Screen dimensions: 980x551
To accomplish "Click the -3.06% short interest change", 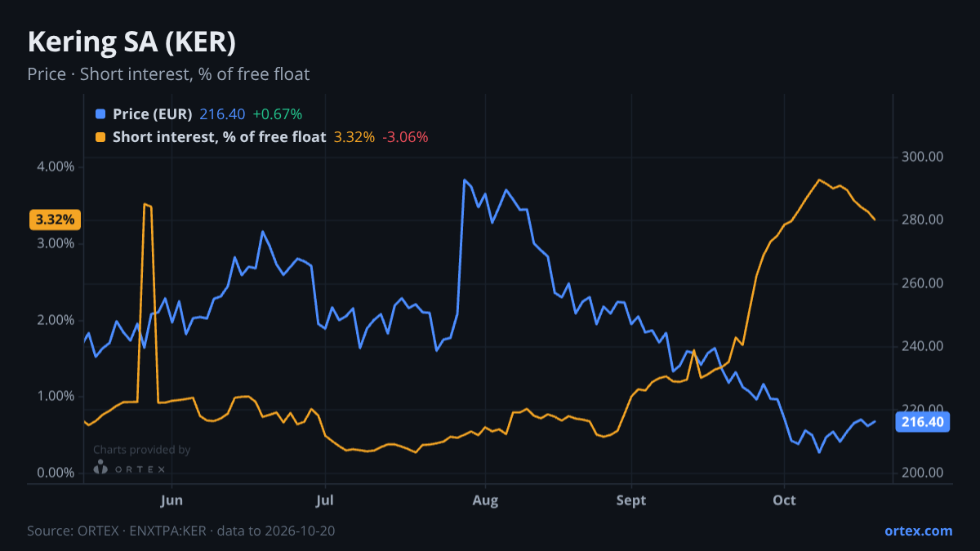I will [406, 137].
